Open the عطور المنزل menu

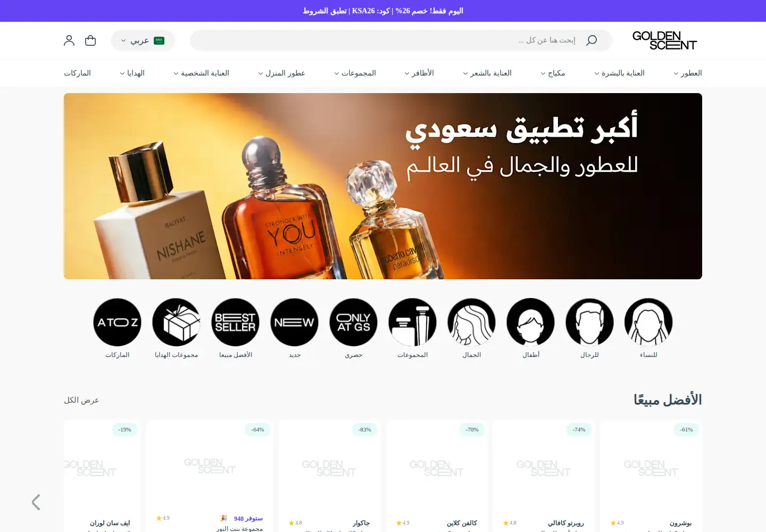click(281, 73)
